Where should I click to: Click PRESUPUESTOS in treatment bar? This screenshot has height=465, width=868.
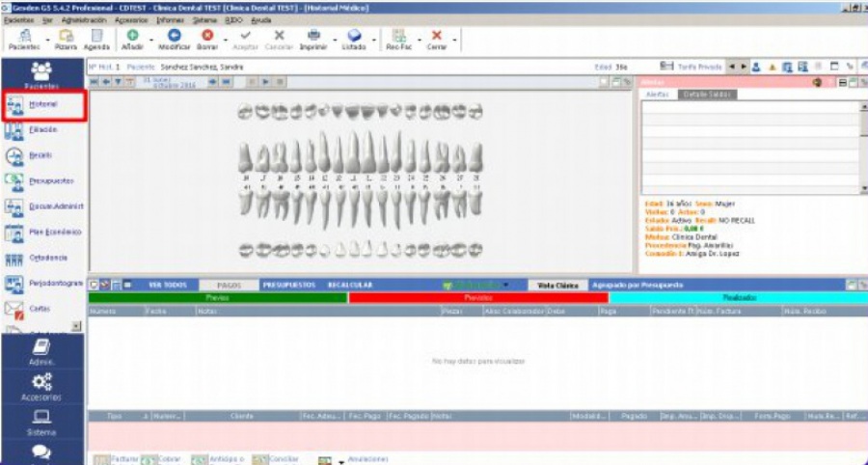tap(289, 286)
